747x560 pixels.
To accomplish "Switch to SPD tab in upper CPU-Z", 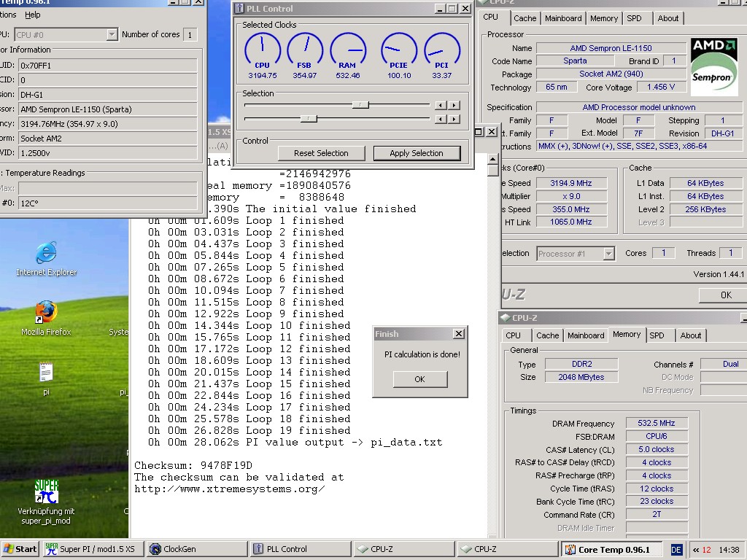I will point(634,18).
